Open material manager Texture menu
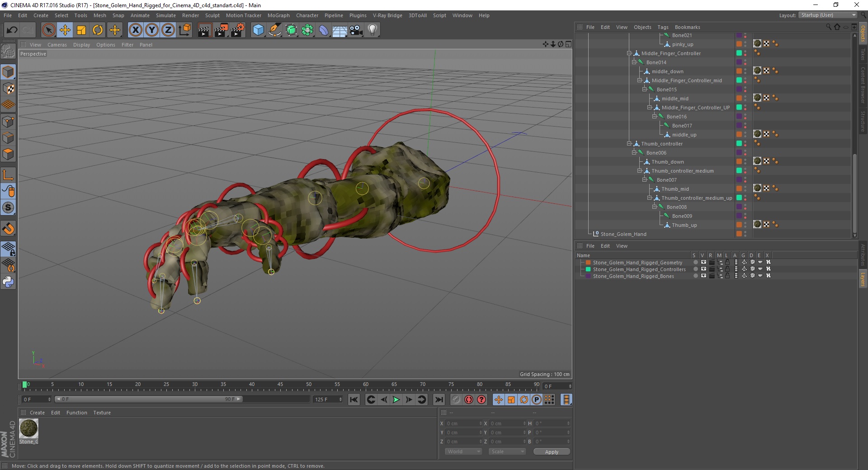 (102, 413)
